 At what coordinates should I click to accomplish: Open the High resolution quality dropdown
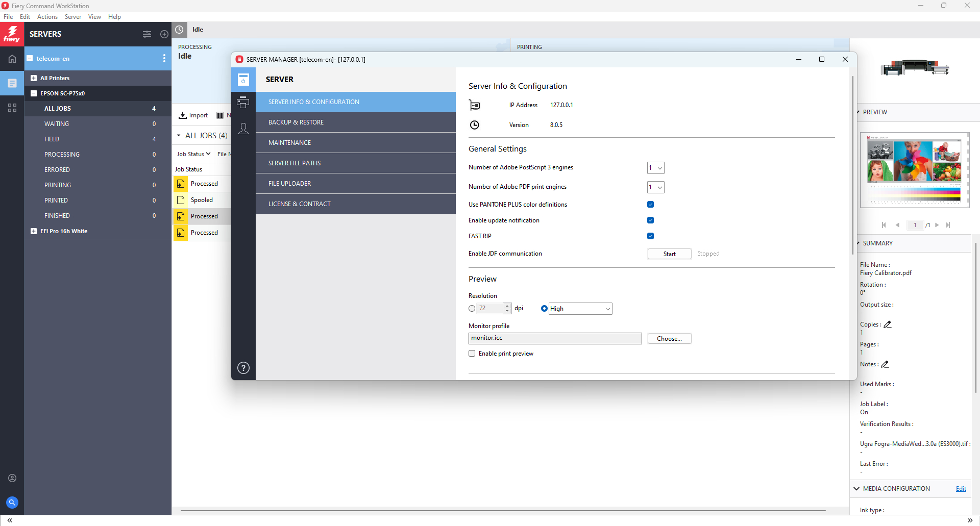pyautogui.click(x=580, y=309)
